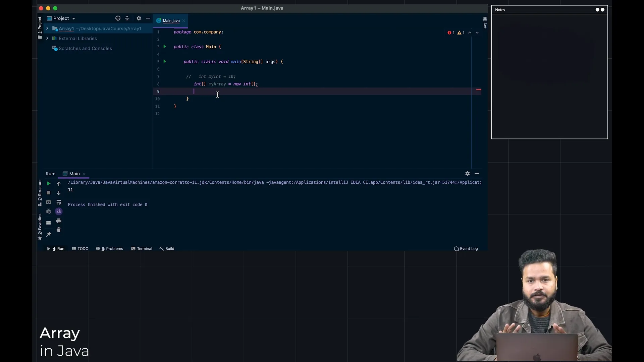Viewport: 644px width, 362px height.
Task: Toggle the 1: Project side panel
Action: [x=40, y=25]
